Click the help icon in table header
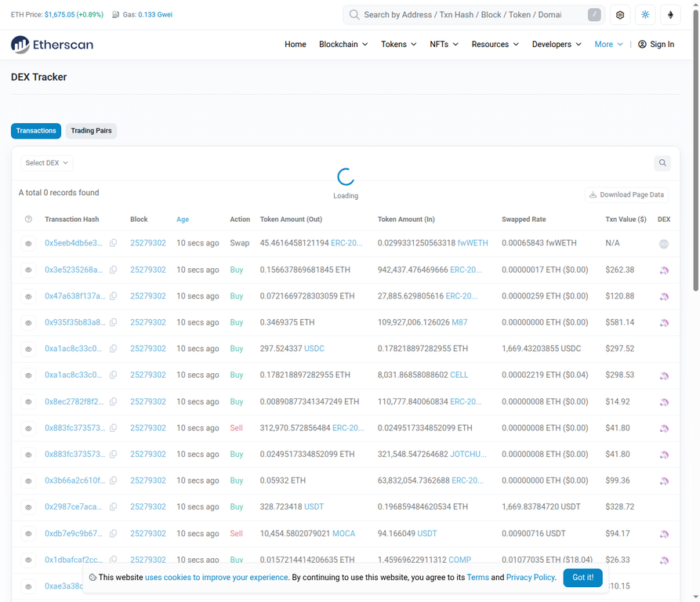 pyautogui.click(x=28, y=219)
